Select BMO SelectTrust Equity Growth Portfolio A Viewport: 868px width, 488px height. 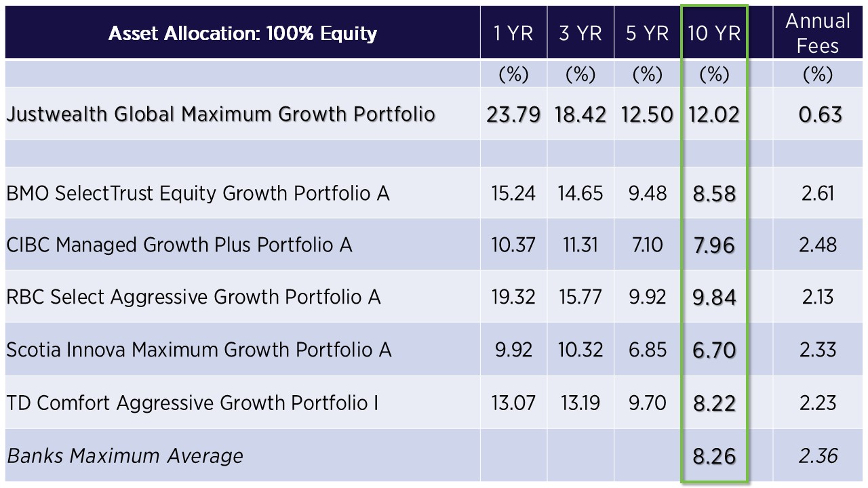point(198,193)
